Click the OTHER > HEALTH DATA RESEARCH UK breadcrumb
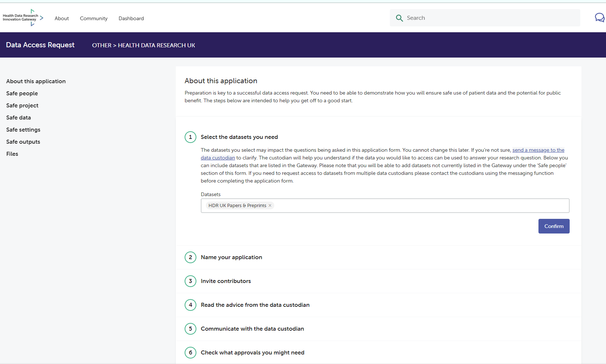The width and height of the screenshot is (606, 364). (x=144, y=45)
